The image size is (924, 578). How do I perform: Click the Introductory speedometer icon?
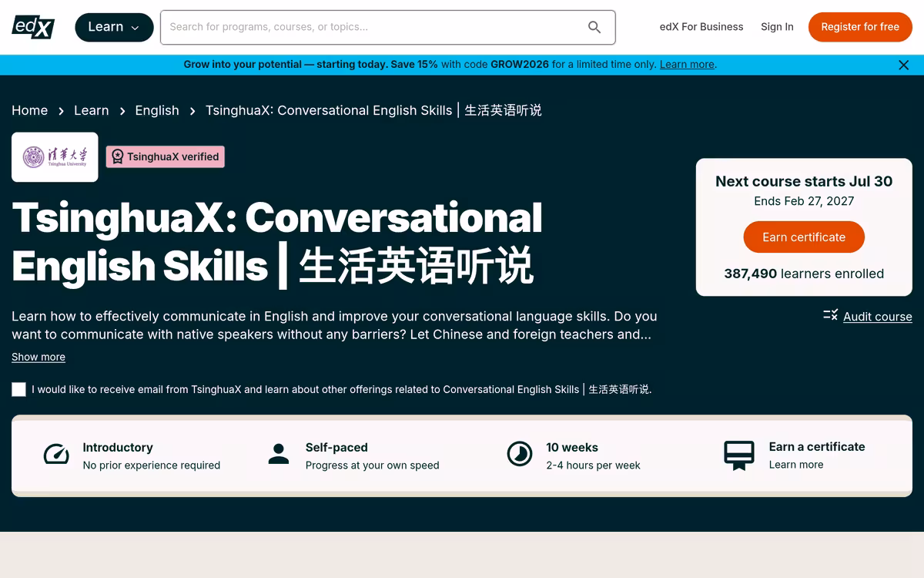[56, 455]
